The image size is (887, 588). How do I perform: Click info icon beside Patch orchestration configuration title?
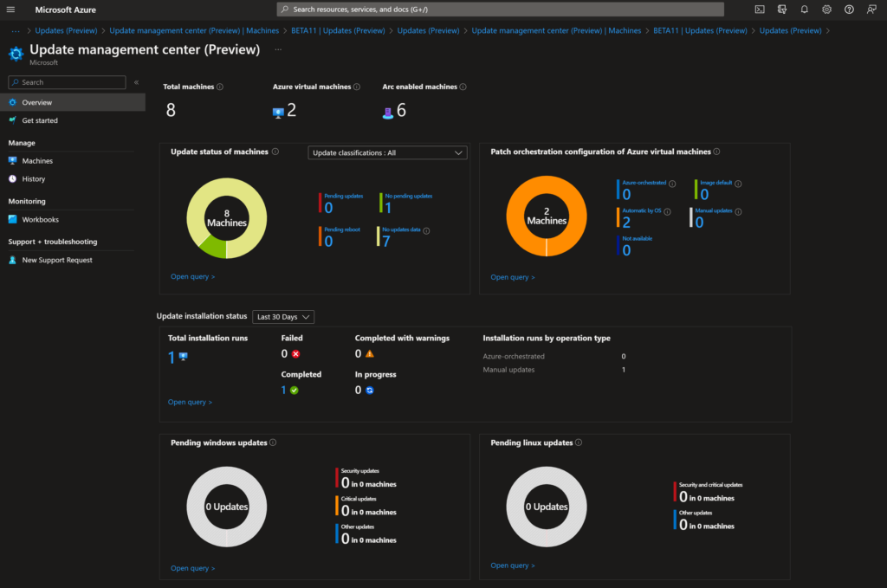pyautogui.click(x=716, y=152)
